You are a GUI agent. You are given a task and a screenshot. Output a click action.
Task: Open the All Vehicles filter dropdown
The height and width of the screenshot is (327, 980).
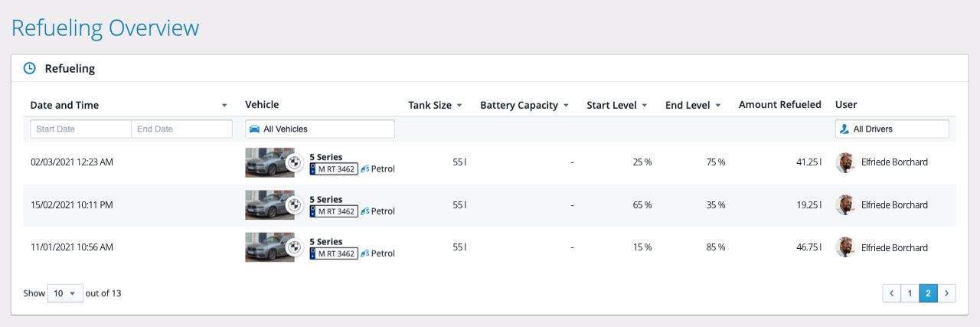point(320,129)
